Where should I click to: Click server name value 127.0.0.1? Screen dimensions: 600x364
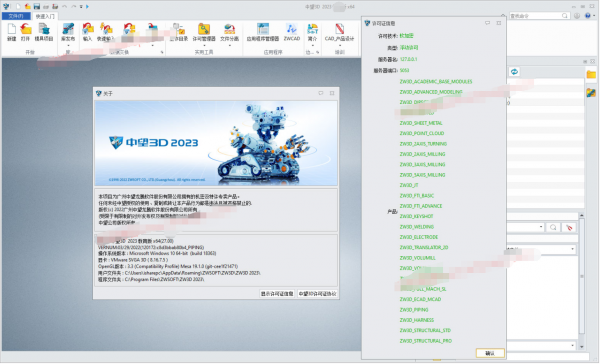point(409,59)
